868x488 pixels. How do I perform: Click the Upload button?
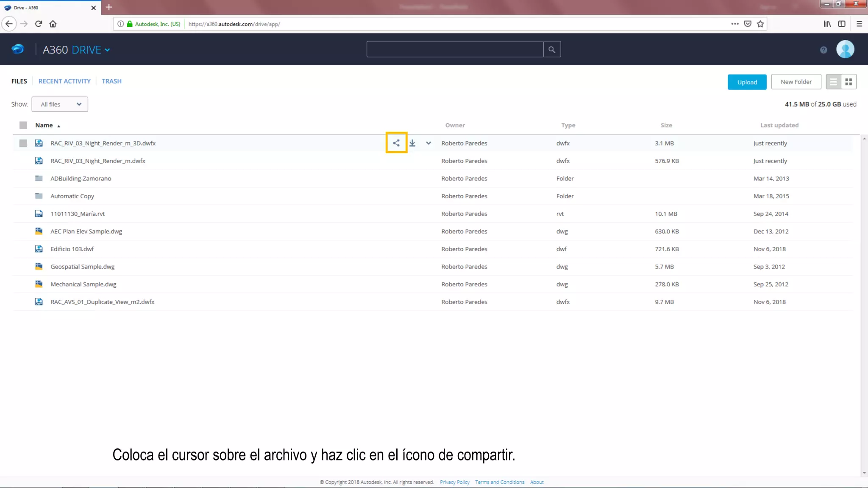click(747, 82)
